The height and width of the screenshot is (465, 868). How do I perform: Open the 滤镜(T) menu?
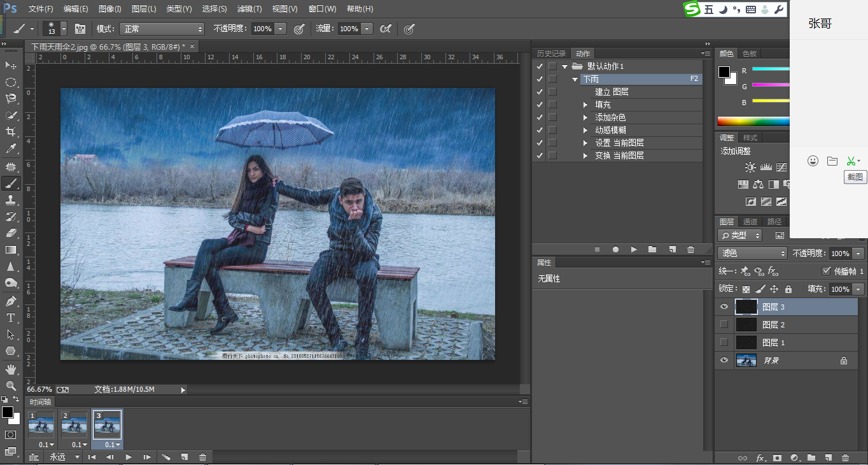[249, 9]
